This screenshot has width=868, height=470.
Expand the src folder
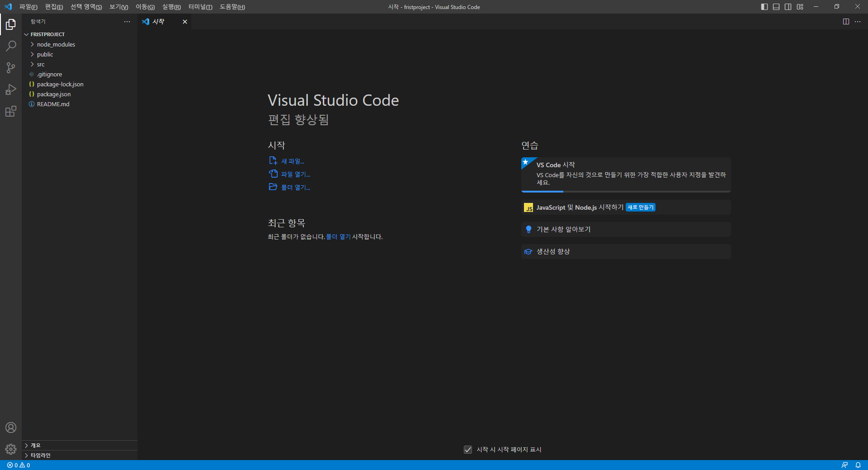tap(80, 64)
